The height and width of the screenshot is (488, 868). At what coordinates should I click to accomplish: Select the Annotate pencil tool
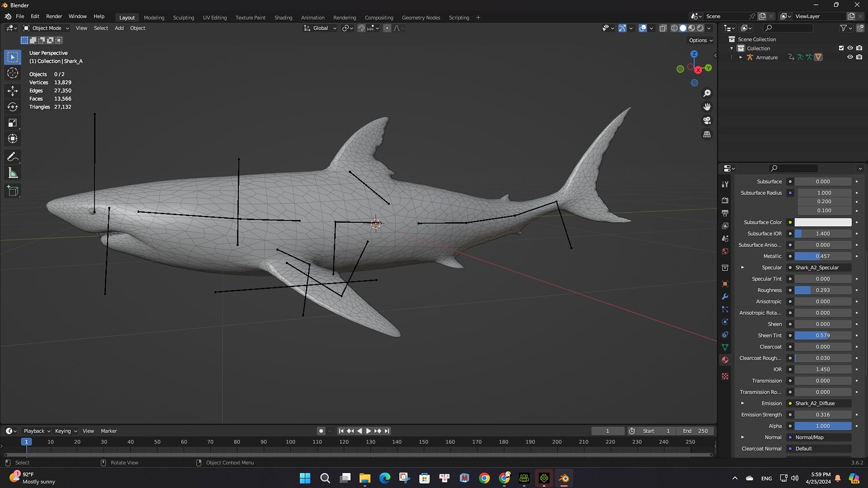click(x=13, y=157)
